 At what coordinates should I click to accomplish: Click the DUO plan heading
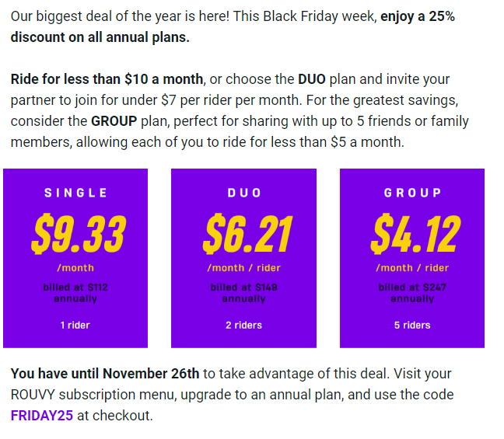tap(244, 193)
